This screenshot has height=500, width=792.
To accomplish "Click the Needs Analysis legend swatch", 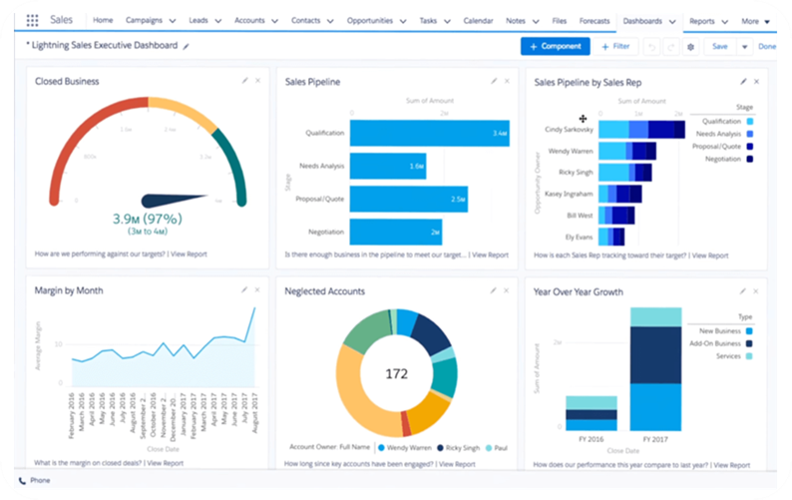I will point(750,134).
